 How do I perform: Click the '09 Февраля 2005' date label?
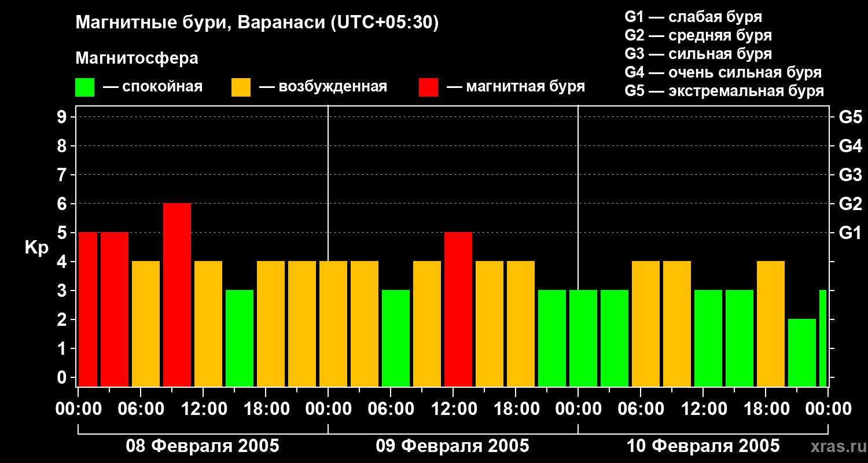click(x=453, y=446)
